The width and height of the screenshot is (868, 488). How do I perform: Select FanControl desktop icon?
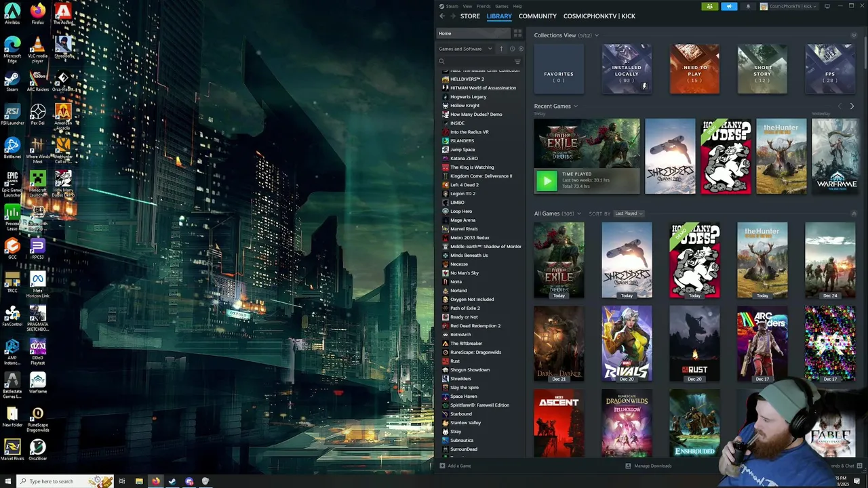tap(12, 316)
